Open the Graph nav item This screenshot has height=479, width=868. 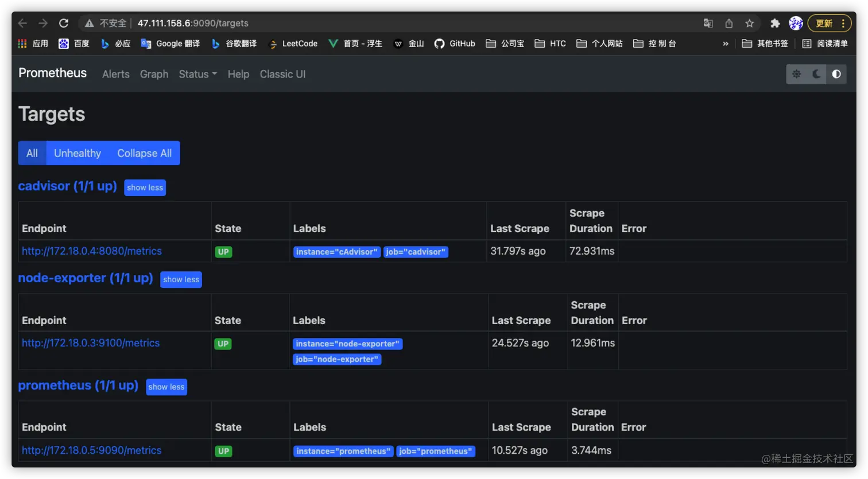pos(154,74)
